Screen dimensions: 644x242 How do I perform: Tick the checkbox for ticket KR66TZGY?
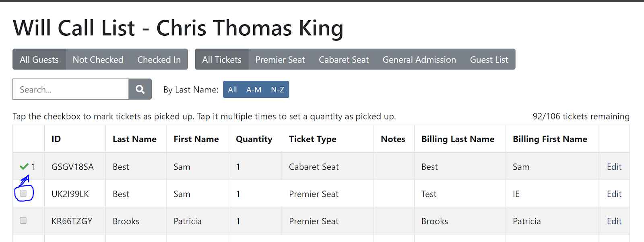pyautogui.click(x=23, y=221)
